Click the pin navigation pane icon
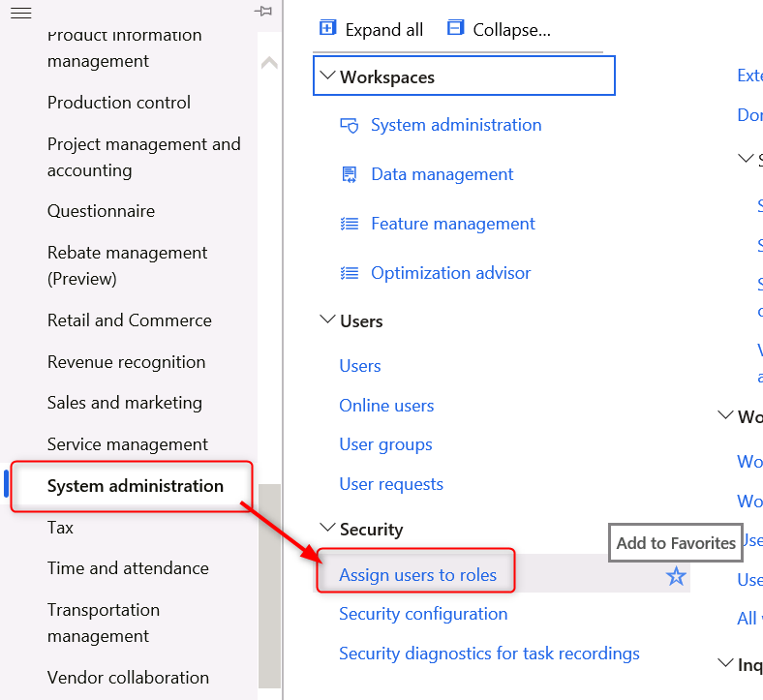This screenshot has width=763, height=700. (x=262, y=12)
